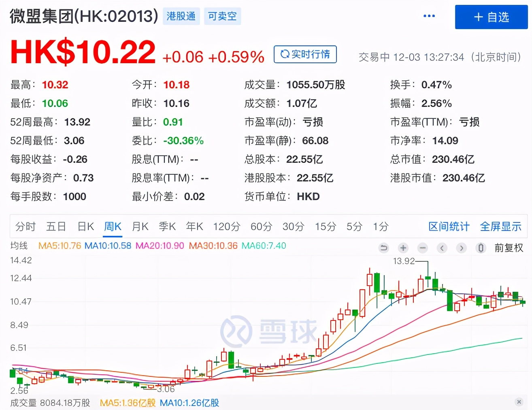Viewport: 532px width, 410px height.
Task: Click the refresh icon inside 实时行情 button
Action: click(x=285, y=54)
